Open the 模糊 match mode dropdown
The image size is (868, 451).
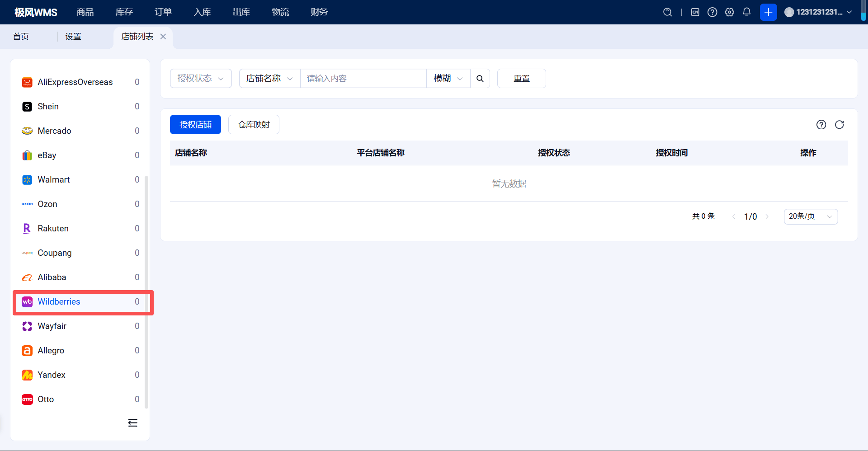[448, 79]
